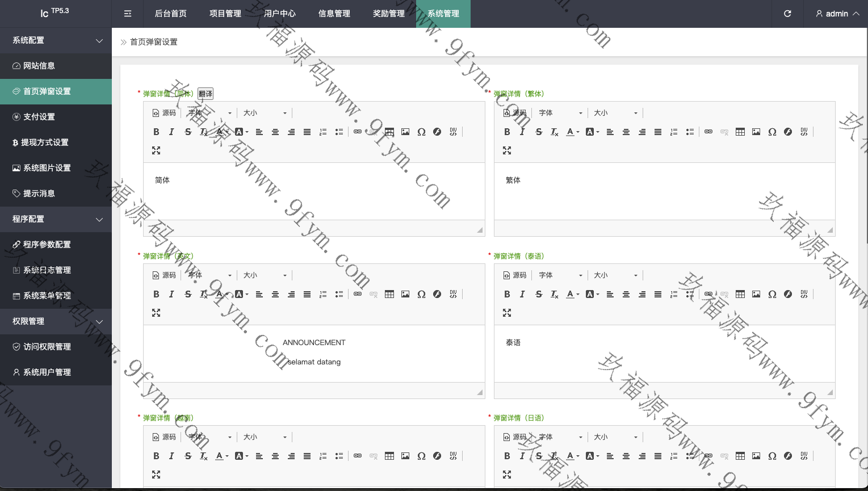
Task: Toggle Italic in the 繁体 editor toolbar
Action: [523, 132]
